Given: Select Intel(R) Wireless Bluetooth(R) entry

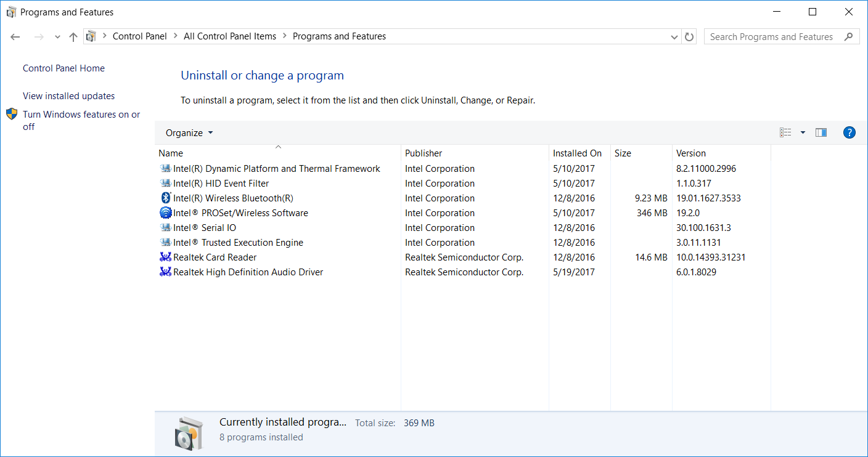Looking at the screenshot, I should pos(233,198).
